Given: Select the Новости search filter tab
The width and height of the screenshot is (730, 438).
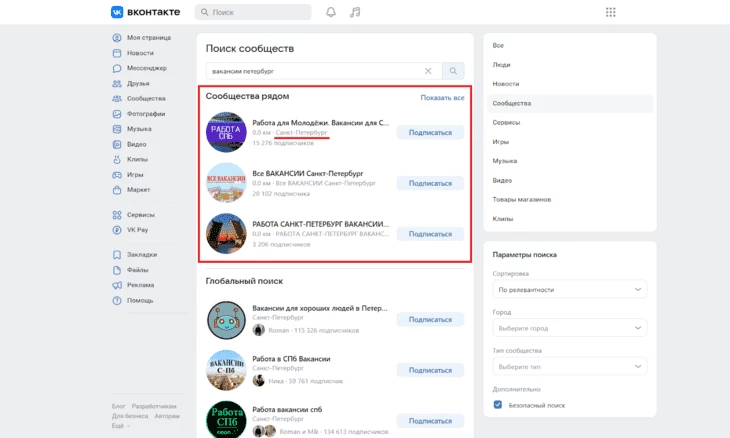Looking at the screenshot, I should coord(570,84).
